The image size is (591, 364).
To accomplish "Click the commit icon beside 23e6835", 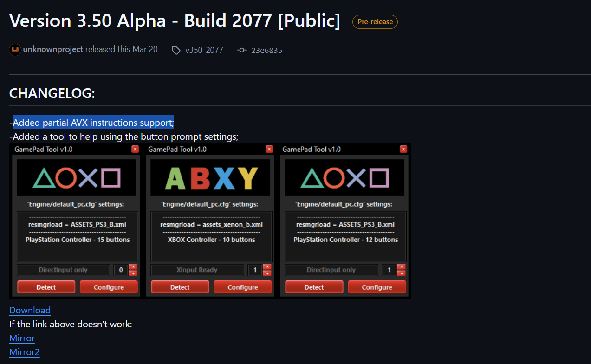I will (x=241, y=50).
